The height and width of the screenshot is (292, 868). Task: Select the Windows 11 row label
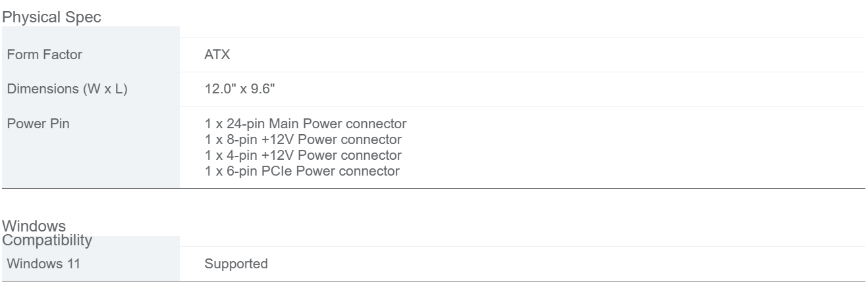click(40, 264)
